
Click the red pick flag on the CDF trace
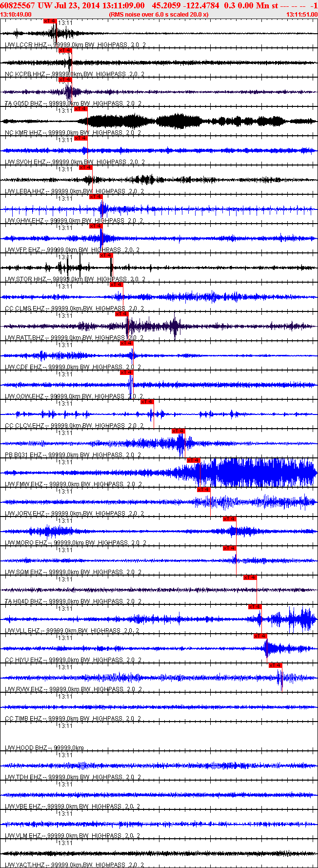point(126,343)
